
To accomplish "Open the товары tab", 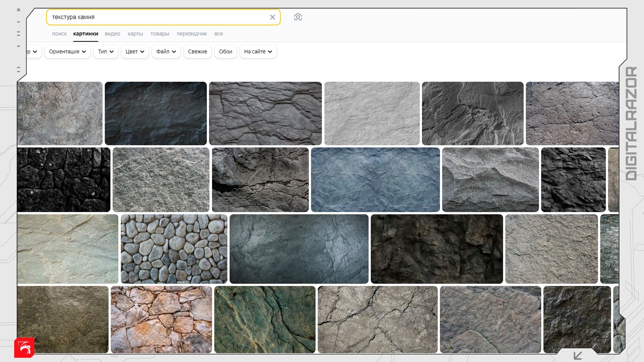I will (160, 34).
